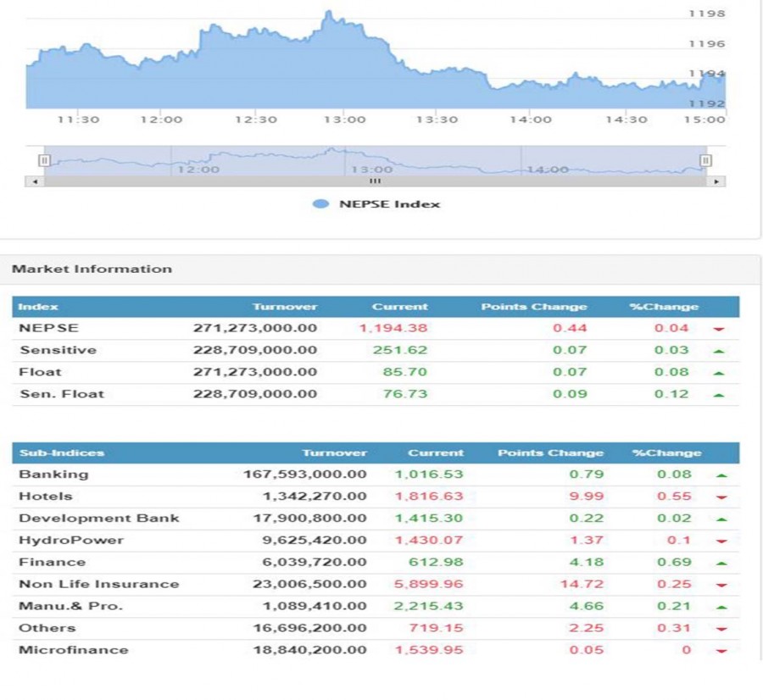
Task: Click the red down arrow in Hotels row
Action: (x=721, y=497)
